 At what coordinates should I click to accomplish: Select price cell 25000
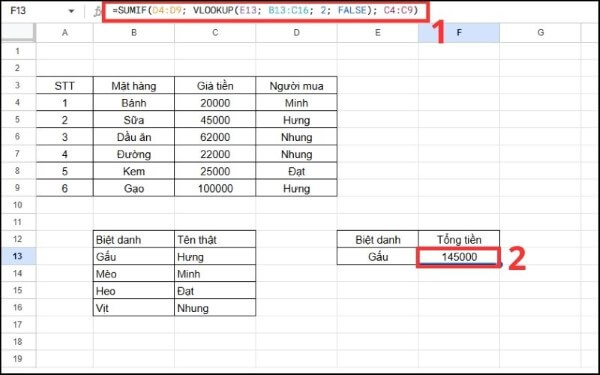coord(215,171)
